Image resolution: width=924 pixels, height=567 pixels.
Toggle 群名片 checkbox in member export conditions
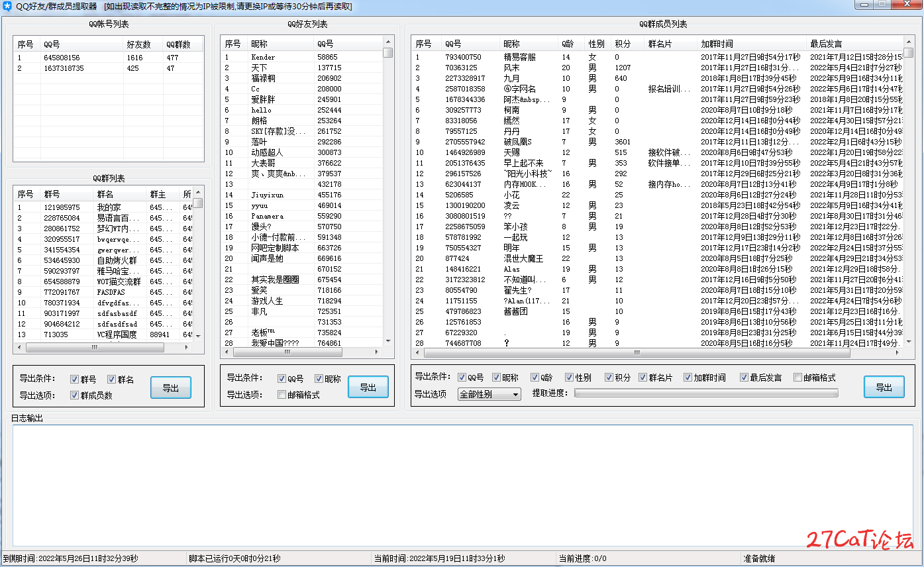pyautogui.click(x=643, y=378)
